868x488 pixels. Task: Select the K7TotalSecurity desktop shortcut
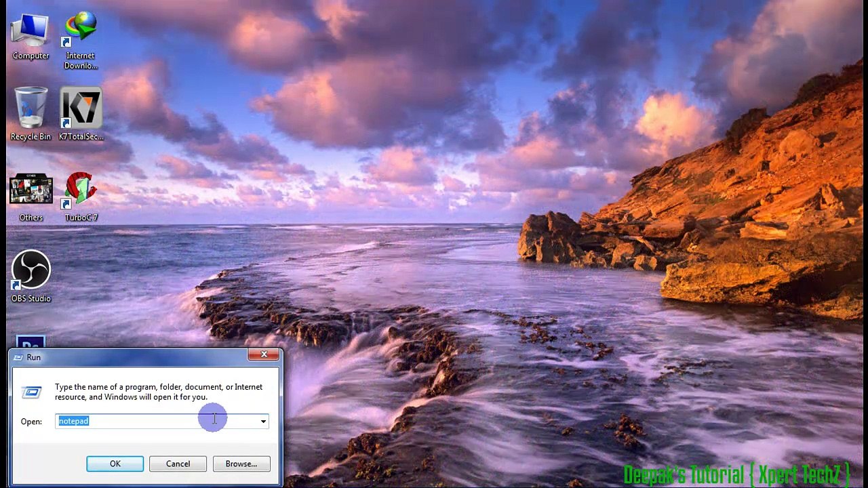[x=81, y=114]
